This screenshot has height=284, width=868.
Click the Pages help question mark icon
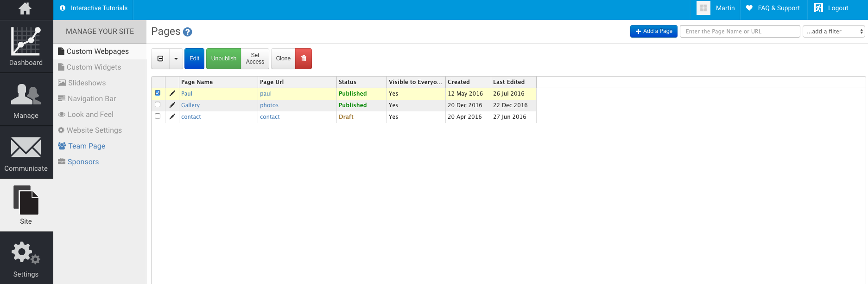click(187, 32)
